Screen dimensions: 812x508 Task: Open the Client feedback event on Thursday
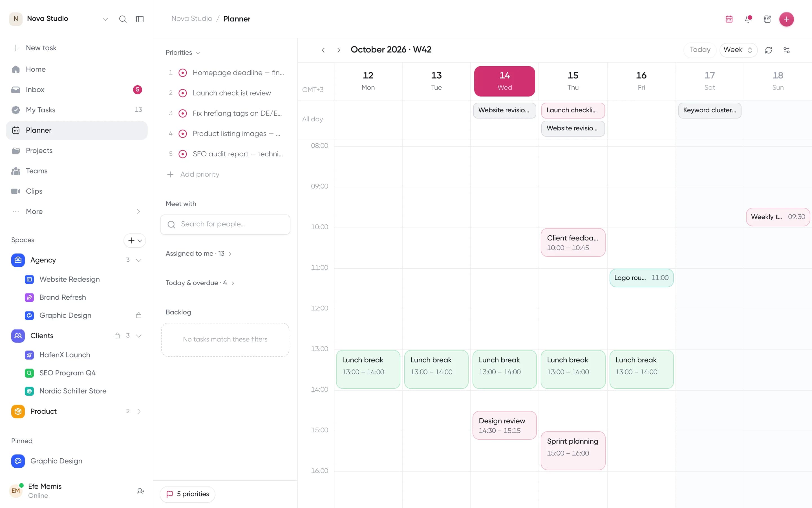pos(573,243)
